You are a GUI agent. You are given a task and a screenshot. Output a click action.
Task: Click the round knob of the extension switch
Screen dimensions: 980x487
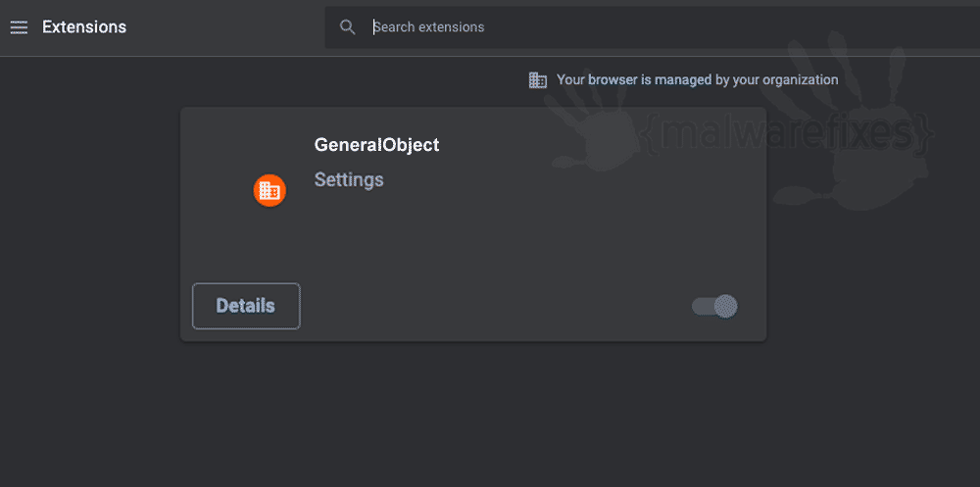click(725, 307)
